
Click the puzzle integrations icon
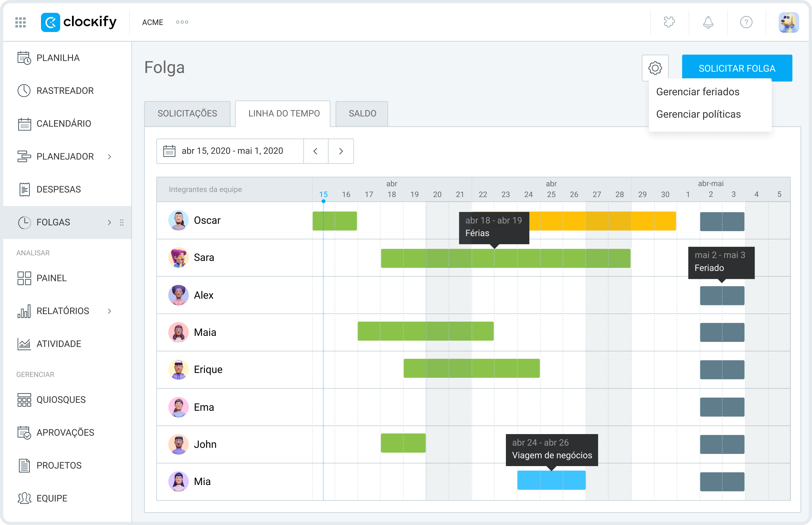(x=669, y=22)
